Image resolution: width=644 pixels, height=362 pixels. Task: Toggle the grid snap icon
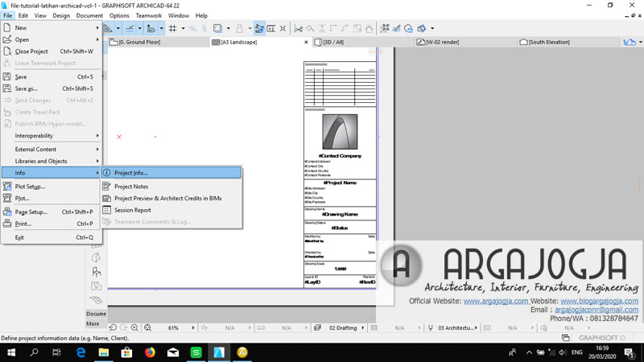click(173, 28)
